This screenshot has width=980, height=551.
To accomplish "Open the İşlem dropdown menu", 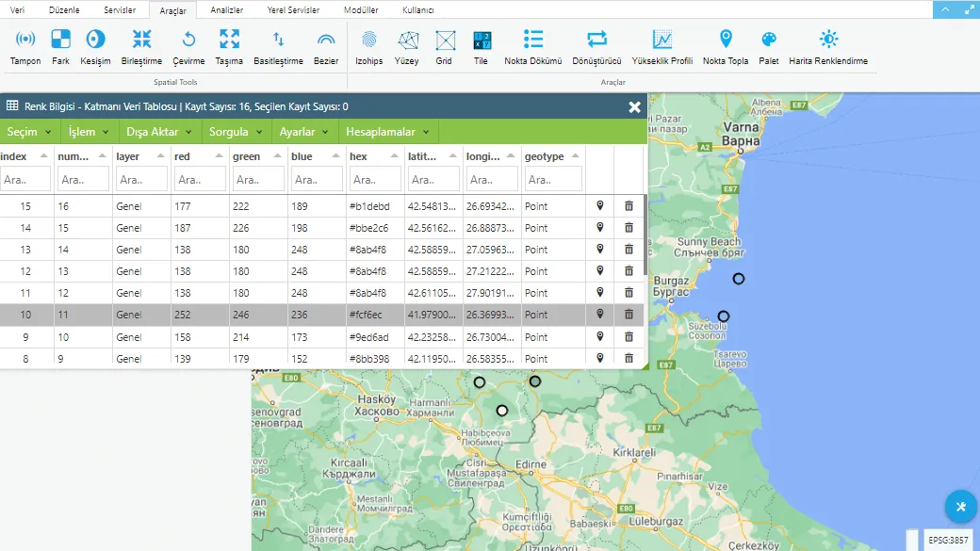I will pos(89,132).
